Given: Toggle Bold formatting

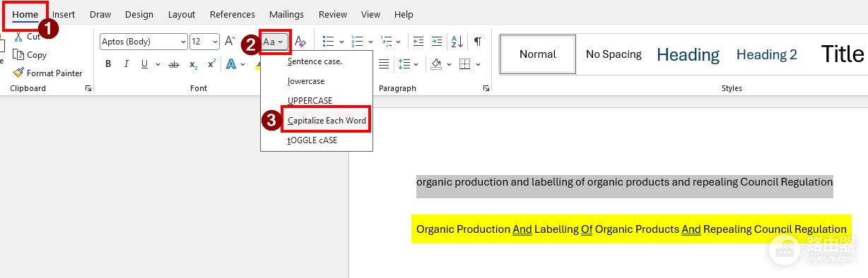Looking at the screenshot, I should 108,64.
